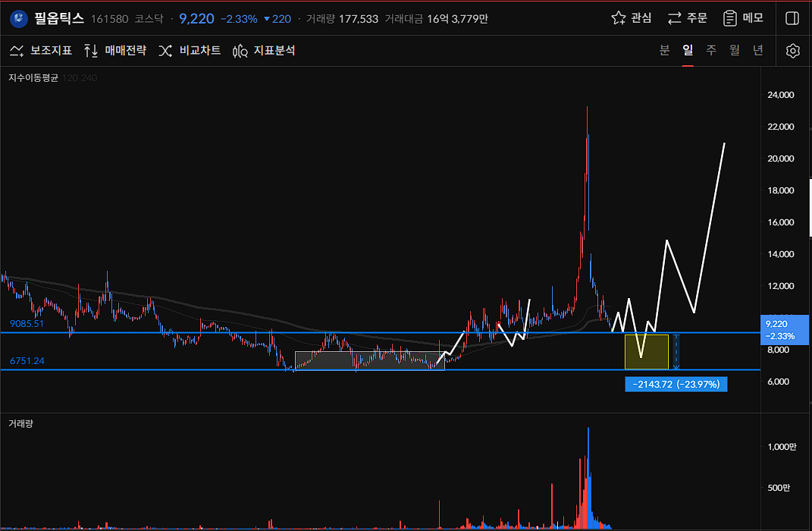This screenshot has width=812, height=531.
Task: Select the 9085.51 horizontal price line
Action: (x=227, y=333)
